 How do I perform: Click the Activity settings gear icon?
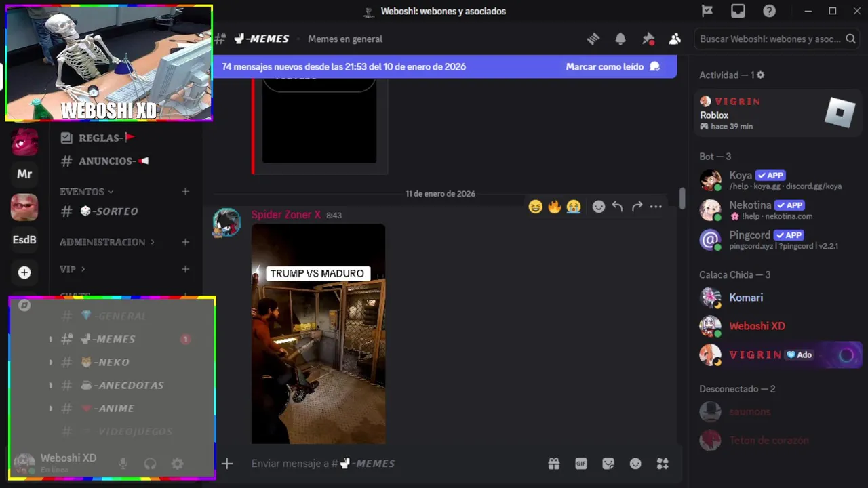coord(760,75)
